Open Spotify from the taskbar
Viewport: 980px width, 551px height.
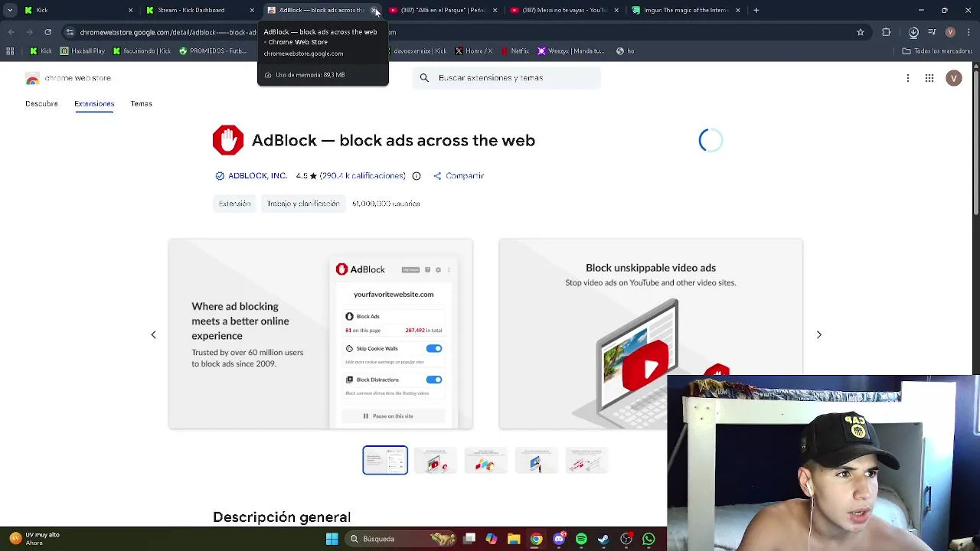(581, 539)
